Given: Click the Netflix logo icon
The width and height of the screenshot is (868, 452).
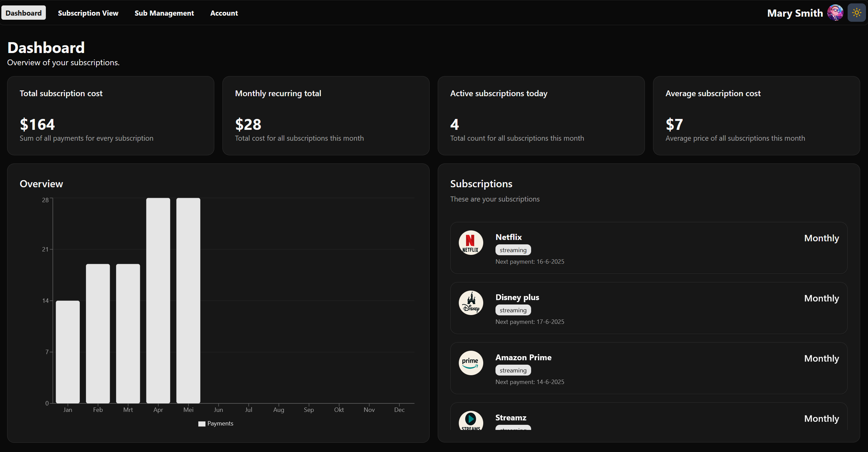Looking at the screenshot, I should coord(470,242).
